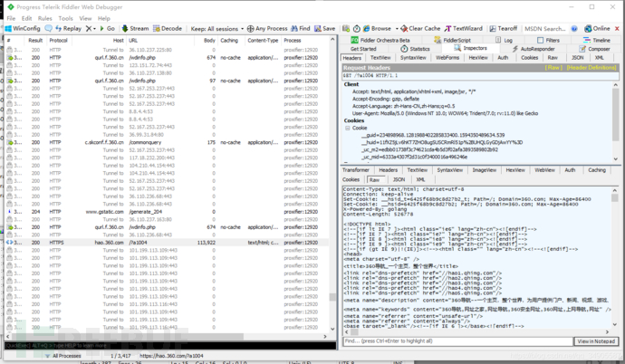
Task: Open the View menu
Action: coord(85,18)
